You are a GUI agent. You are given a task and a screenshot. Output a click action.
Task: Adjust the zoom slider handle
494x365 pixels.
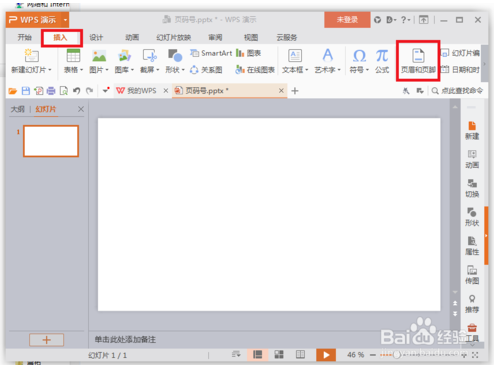pos(396,355)
